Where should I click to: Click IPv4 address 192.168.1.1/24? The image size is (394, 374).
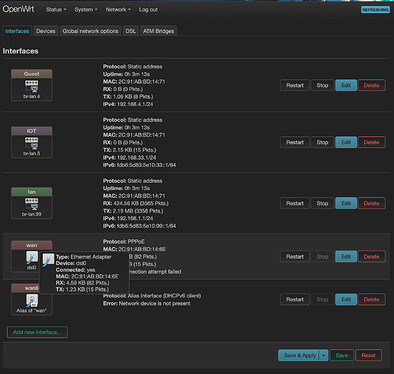135,219
